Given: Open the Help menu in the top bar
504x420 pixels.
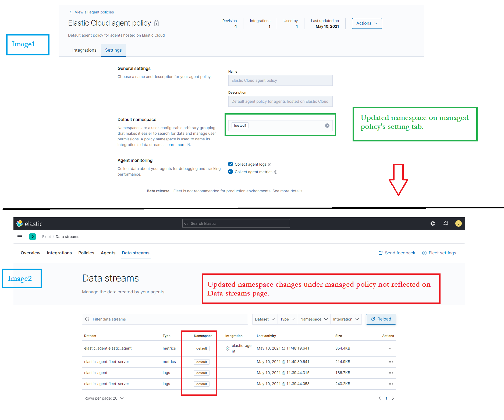Looking at the screenshot, I should point(432,223).
